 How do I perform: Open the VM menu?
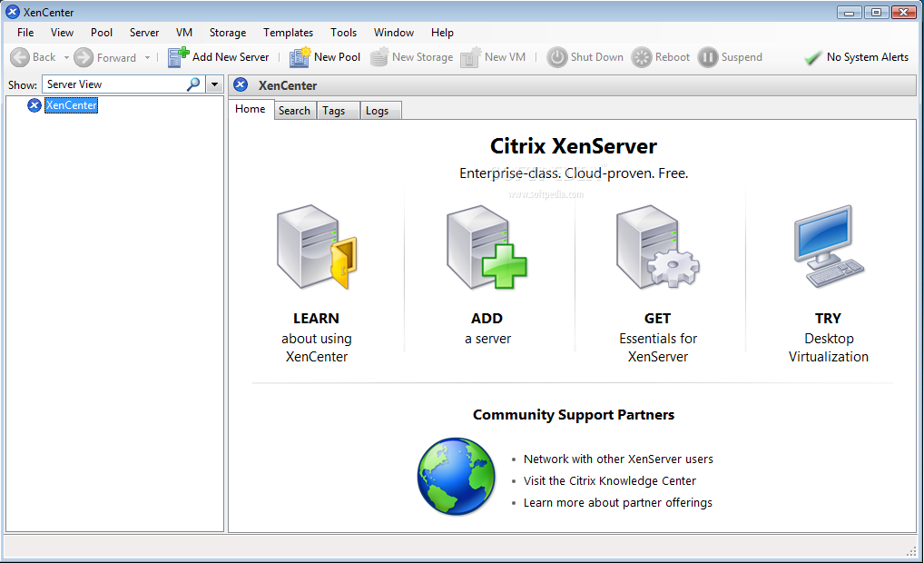coord(184,33)
